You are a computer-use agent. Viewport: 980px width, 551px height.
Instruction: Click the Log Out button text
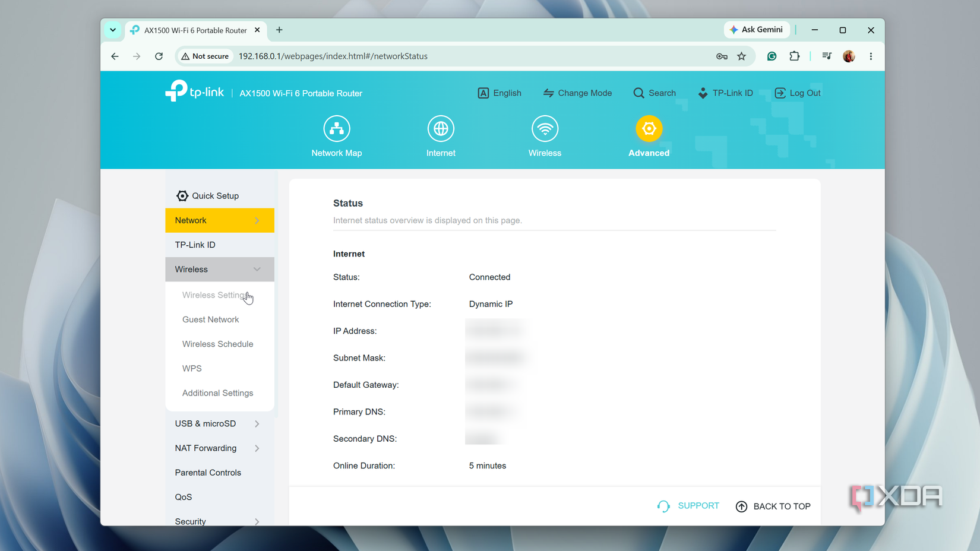(805, 93)
